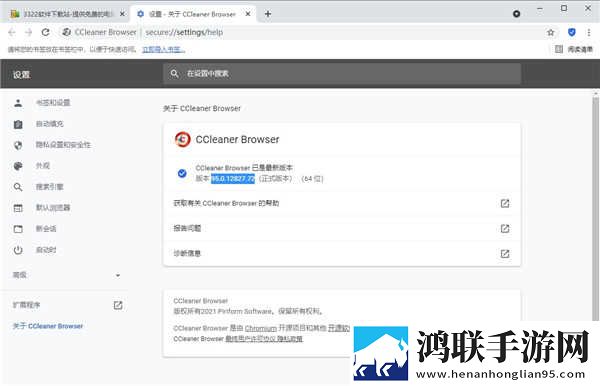The width and height of the screenshot is (600, 386).
Task: Click the browser forward arrow
Action: tap(29, 33)
